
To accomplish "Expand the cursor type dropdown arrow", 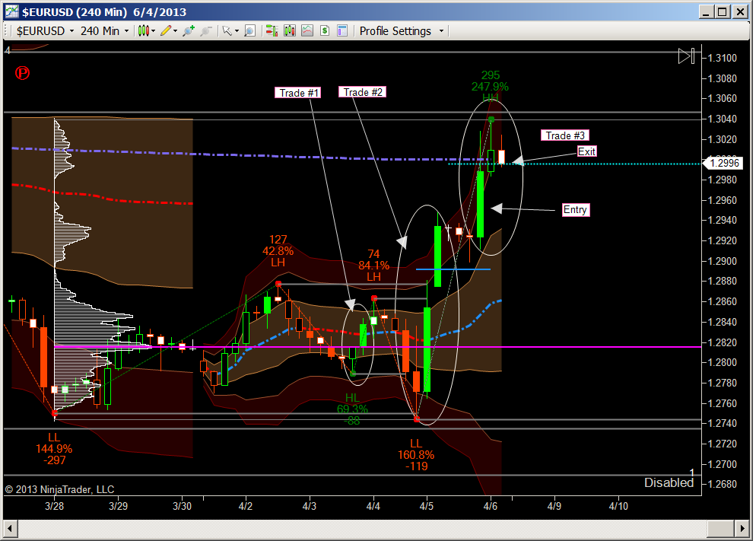I will pyautogui.click(x=237, y=31).
